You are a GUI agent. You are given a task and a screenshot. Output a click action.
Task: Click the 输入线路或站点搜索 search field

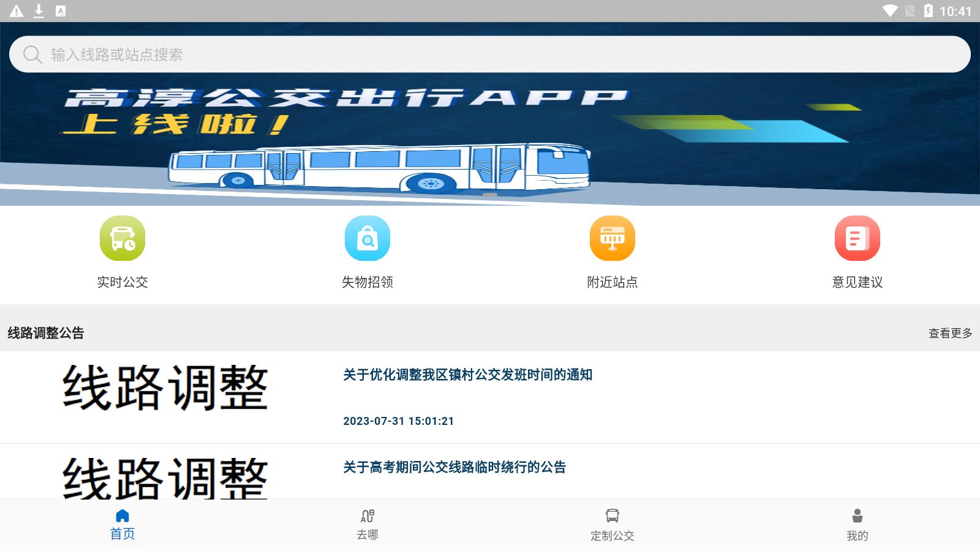point(490,54)
